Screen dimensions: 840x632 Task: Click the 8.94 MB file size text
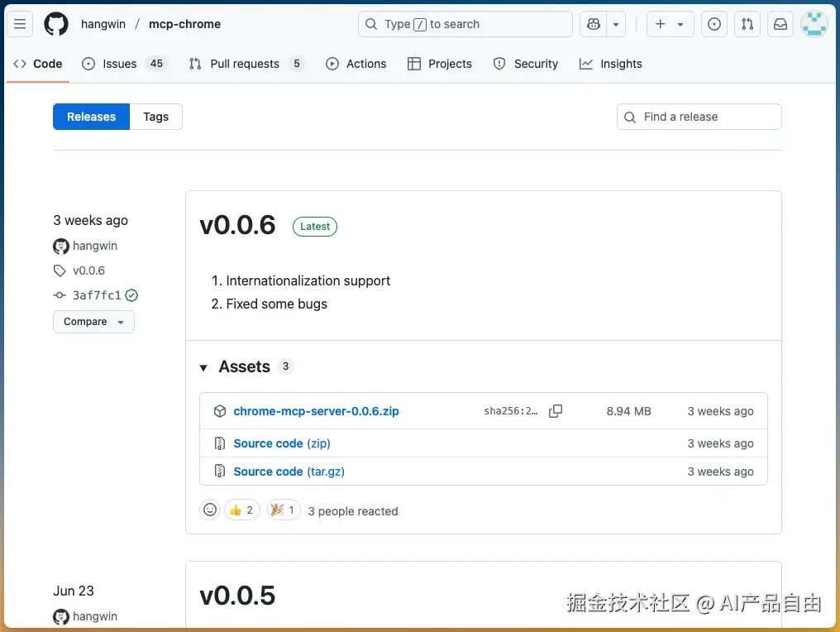[629, 411]
